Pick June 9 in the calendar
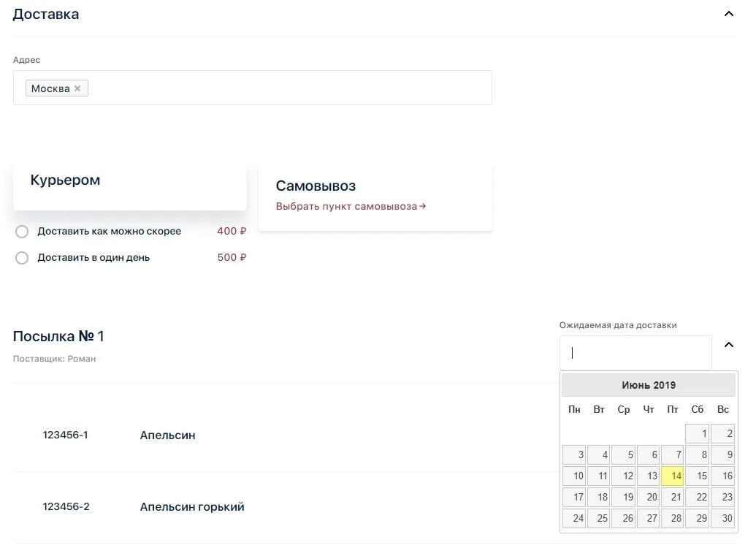756x548 pixels. coord(722,454)
